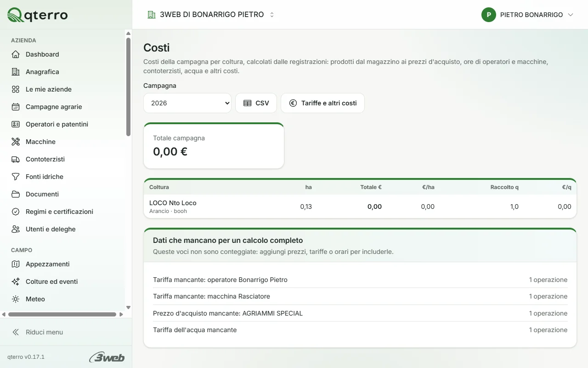Click the Macchine tools icon
This screenshot has width=588, height=368.
16,142
